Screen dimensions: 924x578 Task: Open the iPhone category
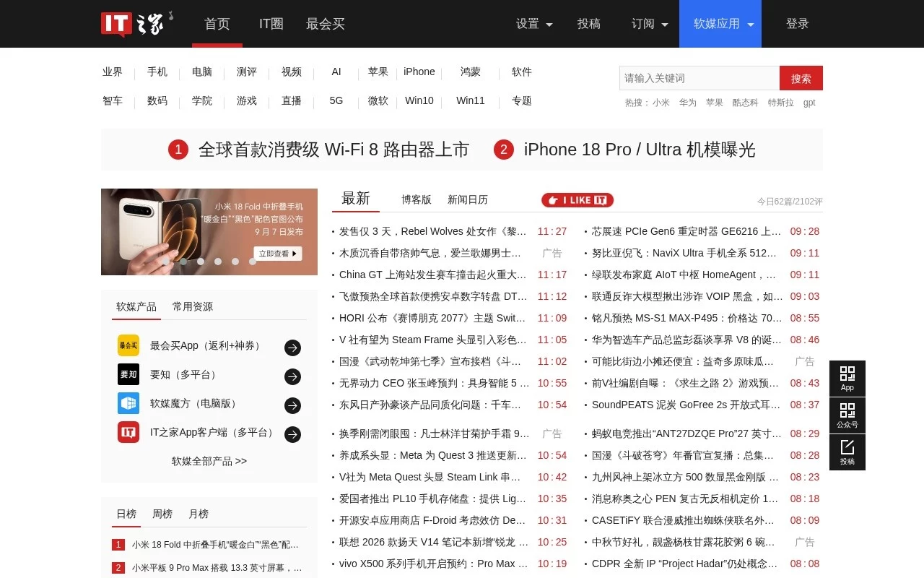pyautogui.click(x=419, y=72)
